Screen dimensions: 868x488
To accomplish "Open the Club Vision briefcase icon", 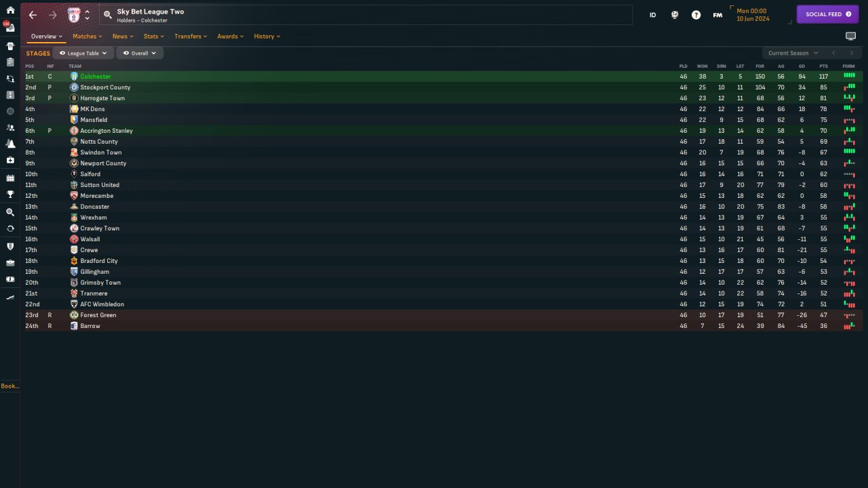I will [x=10, y=263].
